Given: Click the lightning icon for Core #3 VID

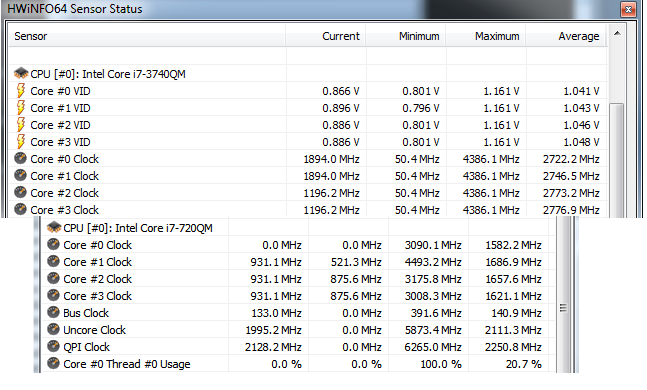Looking at the screenshot, I should coord(21,141).
